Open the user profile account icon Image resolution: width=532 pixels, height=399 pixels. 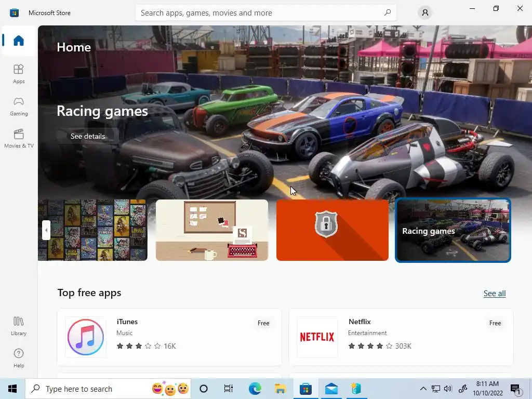(425, 13)
